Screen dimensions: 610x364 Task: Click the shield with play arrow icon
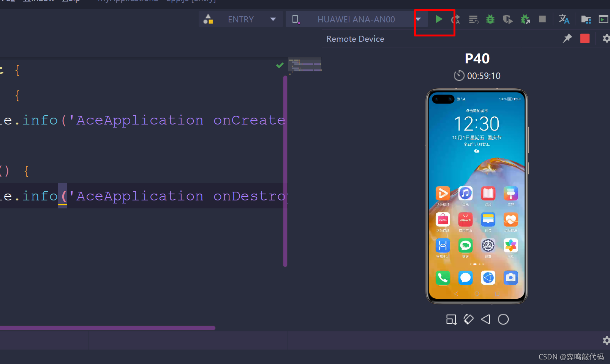point(507,19)
